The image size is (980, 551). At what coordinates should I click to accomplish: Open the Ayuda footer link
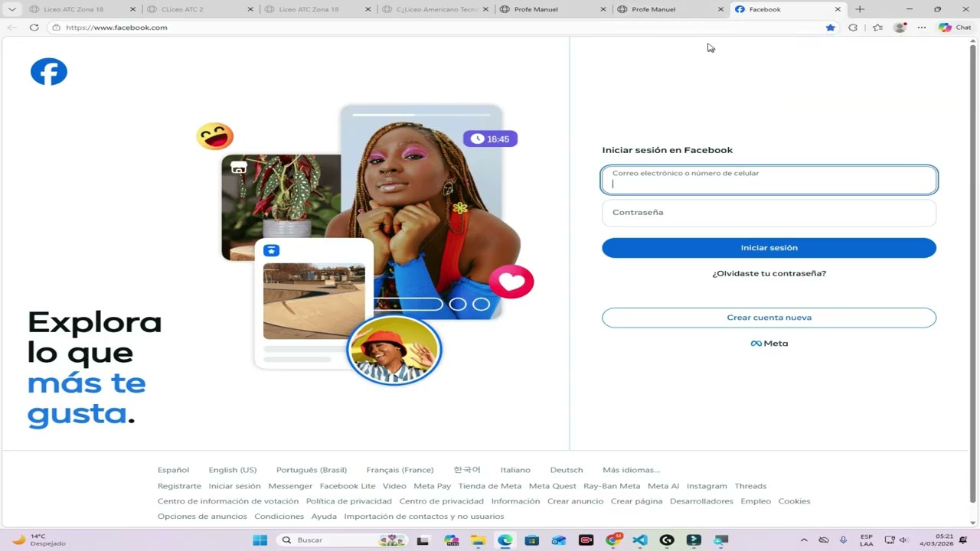324,517
